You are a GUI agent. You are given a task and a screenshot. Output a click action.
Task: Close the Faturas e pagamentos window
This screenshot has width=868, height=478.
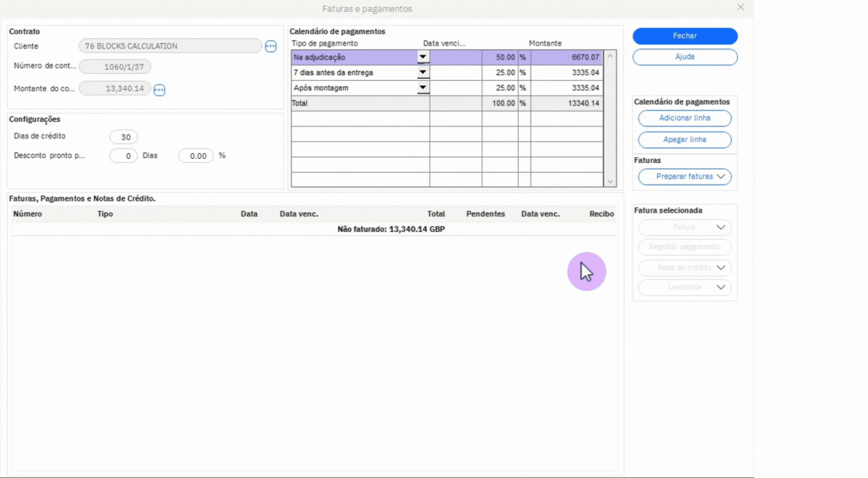pos(740,7)
